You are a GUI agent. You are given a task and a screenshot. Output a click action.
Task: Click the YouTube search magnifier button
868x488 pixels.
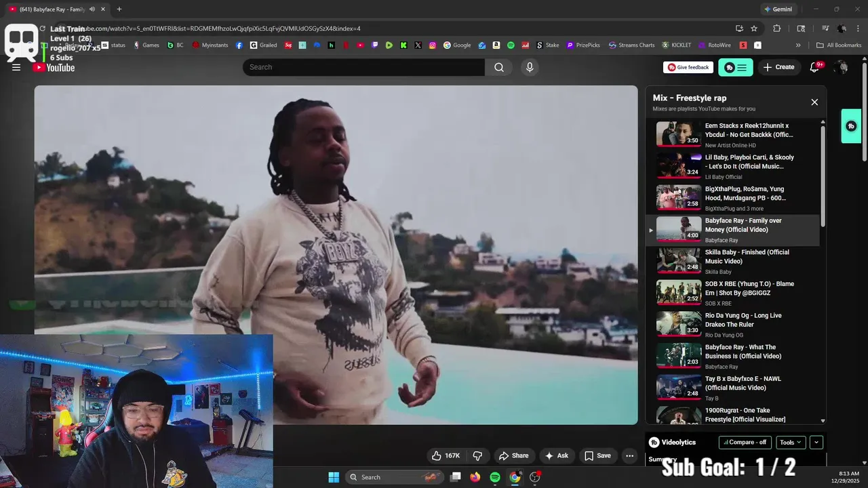tap(499, 67)
